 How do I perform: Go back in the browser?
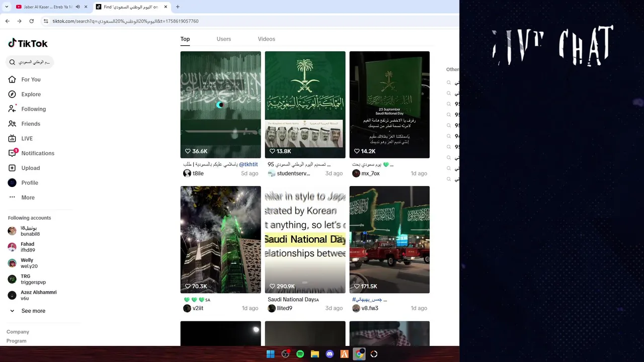7,21
